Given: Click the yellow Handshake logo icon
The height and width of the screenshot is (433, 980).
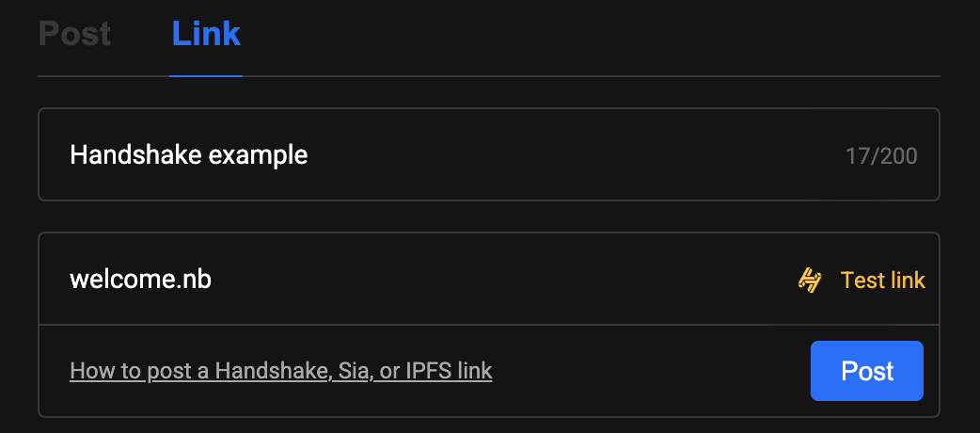Looking at the screenshot, I should 810,280.
